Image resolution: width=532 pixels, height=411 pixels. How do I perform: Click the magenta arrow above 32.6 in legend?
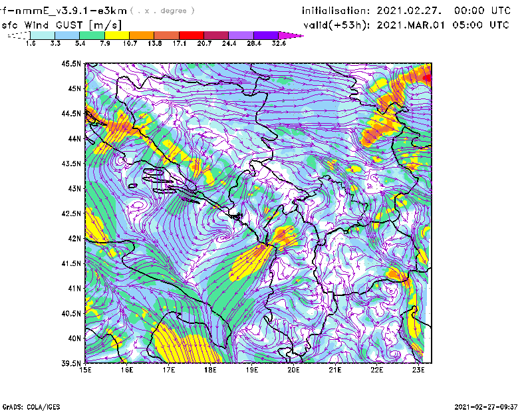click(291, 35)
